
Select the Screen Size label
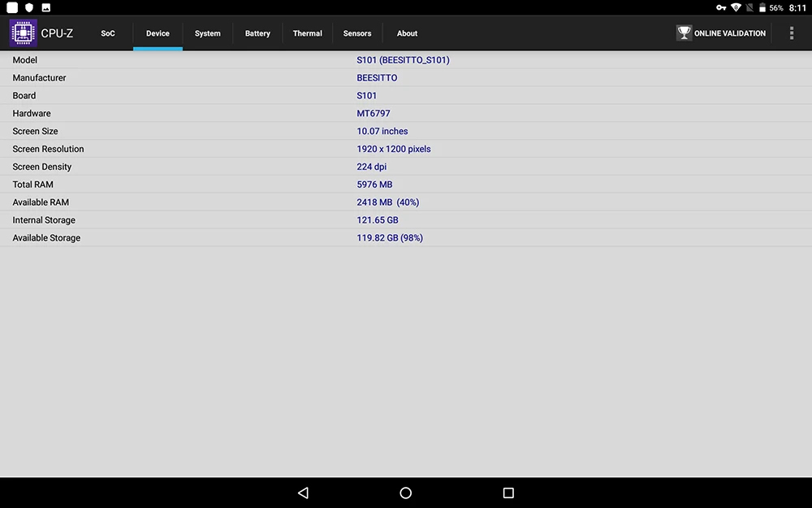point(35,131)
